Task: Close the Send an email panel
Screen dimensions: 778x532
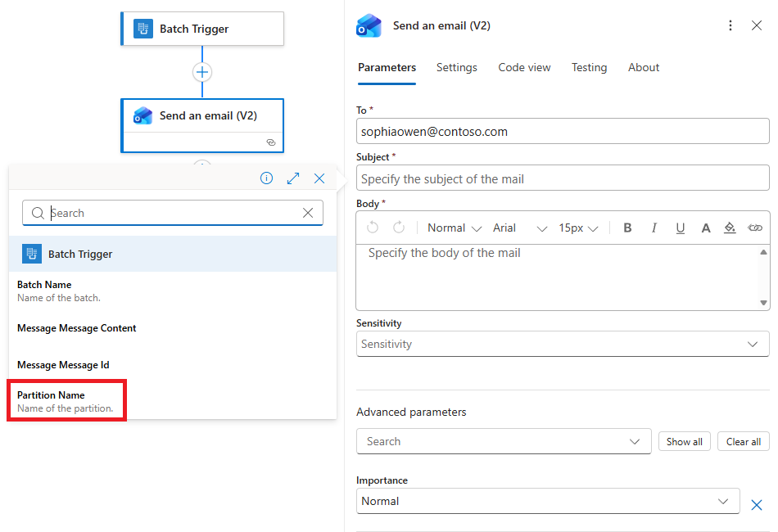Action: click(x=756, y=25)
